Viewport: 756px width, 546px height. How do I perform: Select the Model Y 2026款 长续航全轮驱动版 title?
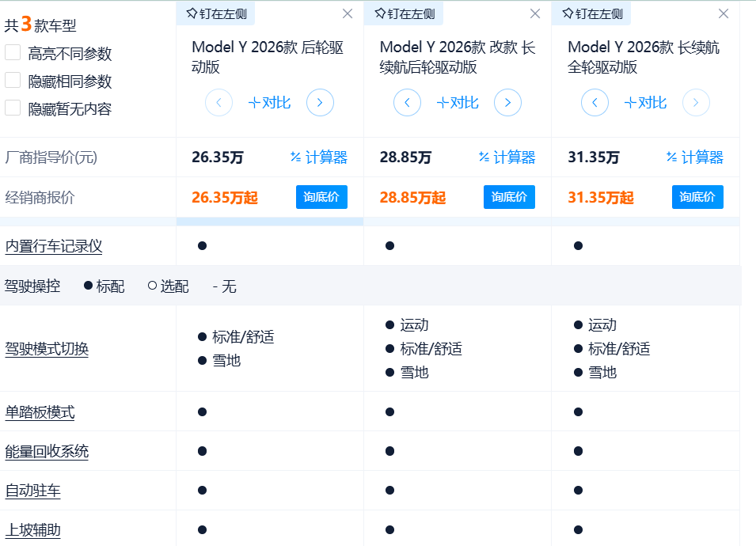tap(644, 57)
